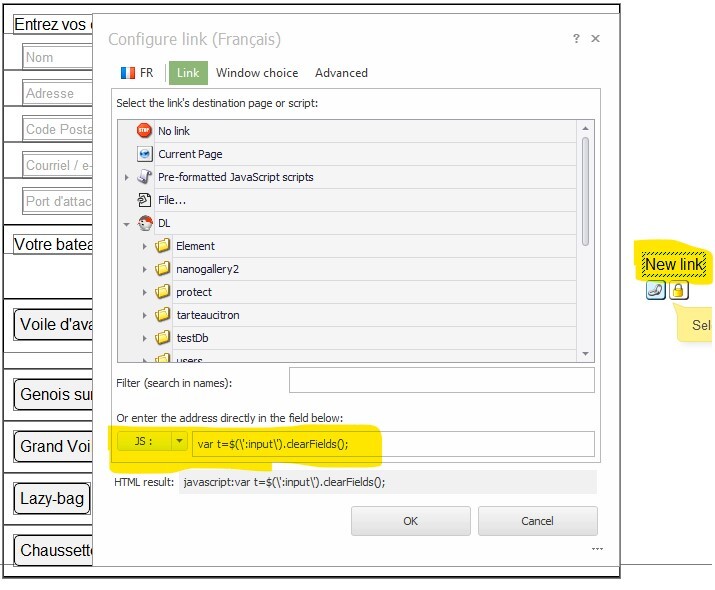This screenshot has width=715, height=590.
Task: Click the Courriel field in background form
Action: (x=57, y=165)
